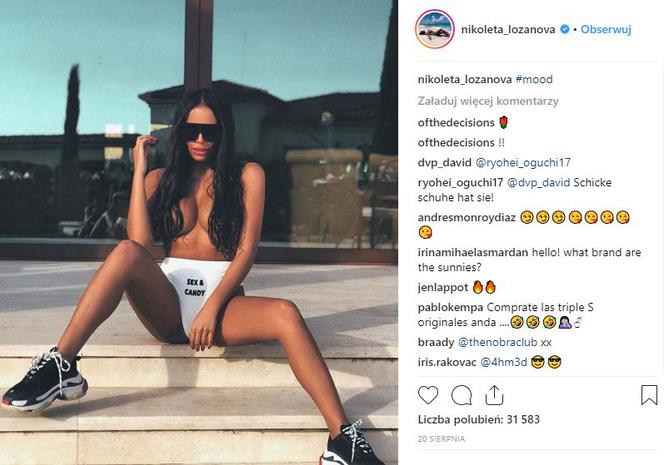Open the nikoleta_lozanova username in the header

[x=508, y=29]
